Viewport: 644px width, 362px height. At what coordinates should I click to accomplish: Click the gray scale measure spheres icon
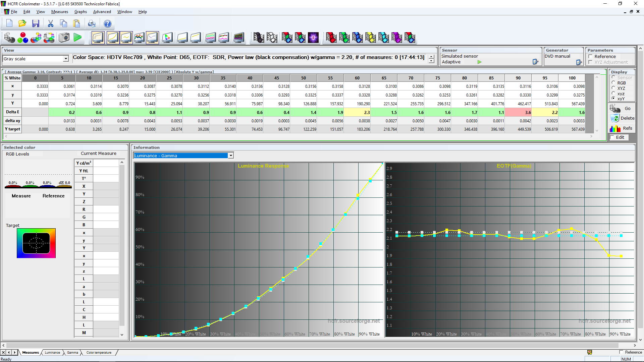point(9,38)
